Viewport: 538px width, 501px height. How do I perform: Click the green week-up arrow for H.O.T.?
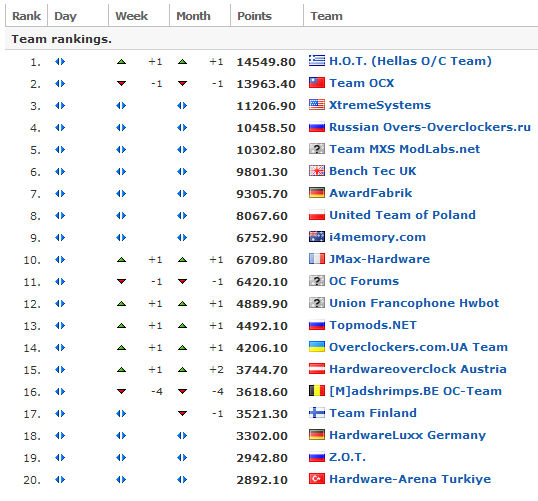tap(121, 62)
